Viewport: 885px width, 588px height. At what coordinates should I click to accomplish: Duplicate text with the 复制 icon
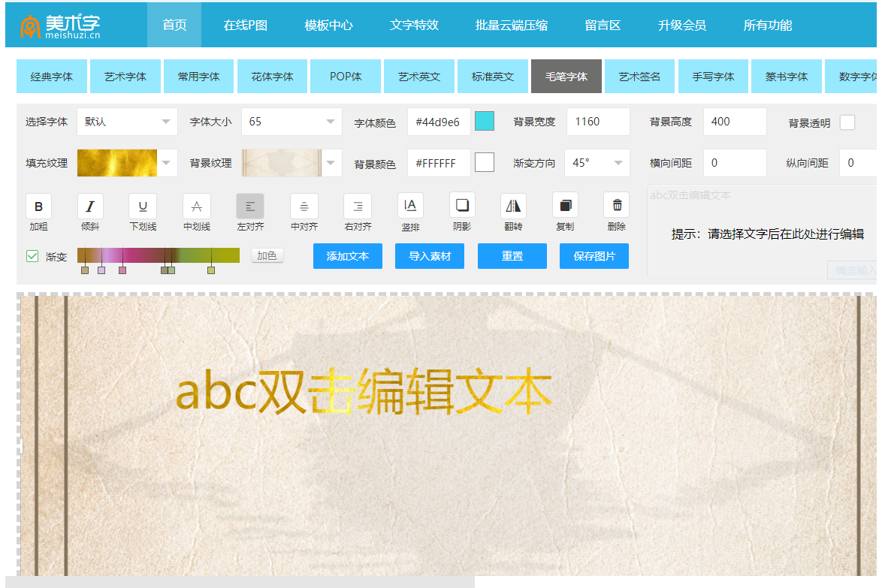pos(565,206)
